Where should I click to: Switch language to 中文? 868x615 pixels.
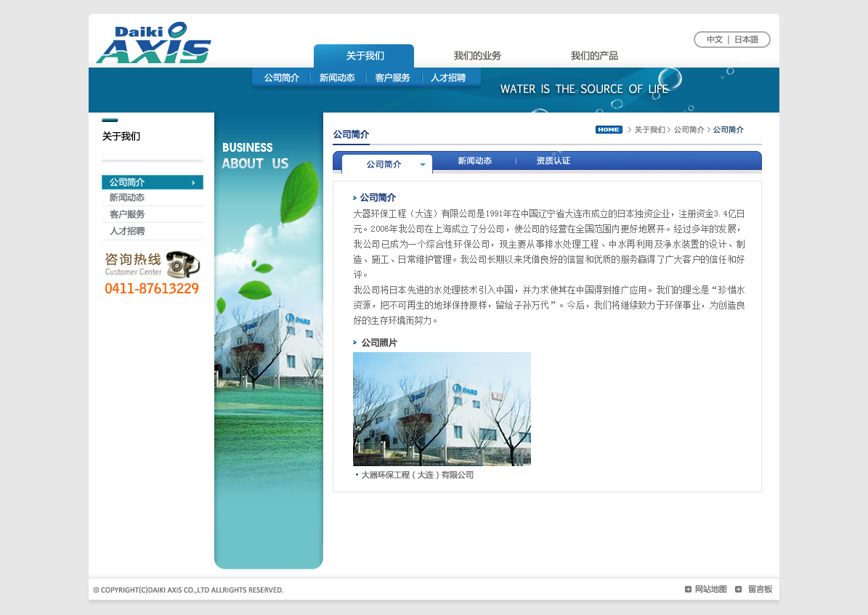click(x=714, y=40)
